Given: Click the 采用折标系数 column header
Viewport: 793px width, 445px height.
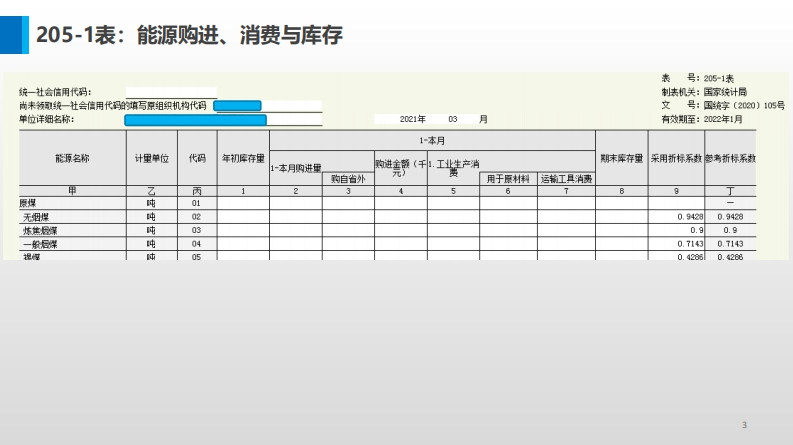Looking at the screenshot, I should click(x=675, y=158).
